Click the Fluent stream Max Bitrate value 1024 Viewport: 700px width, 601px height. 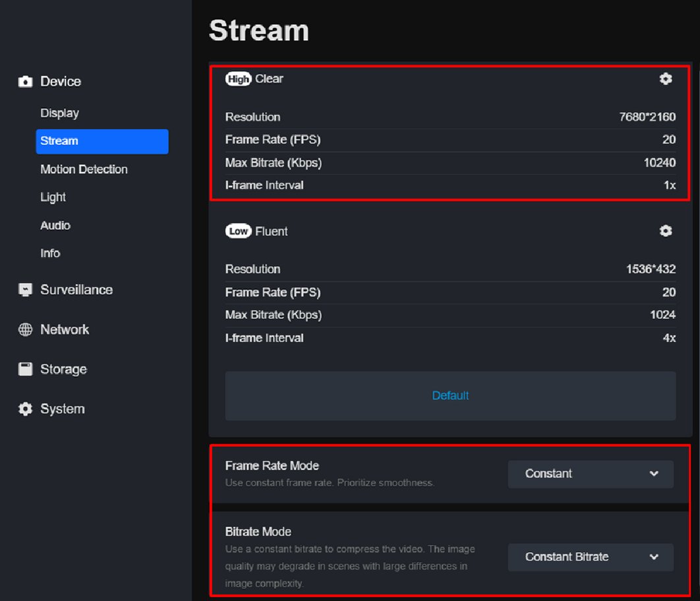662,314
